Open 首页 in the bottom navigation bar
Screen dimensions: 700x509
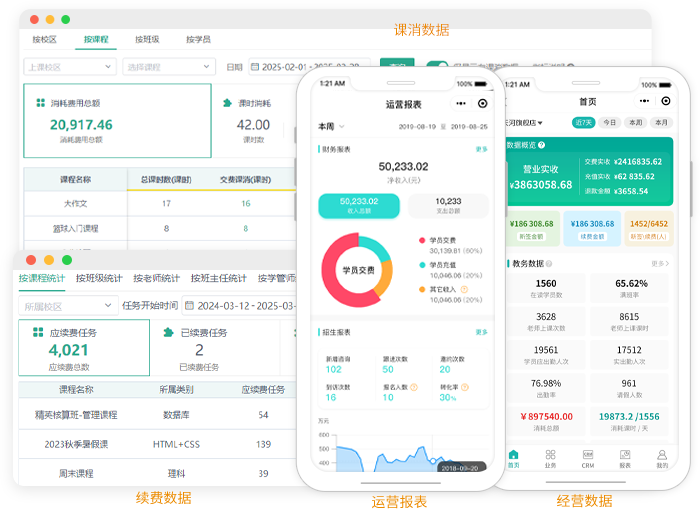(513, 459)
